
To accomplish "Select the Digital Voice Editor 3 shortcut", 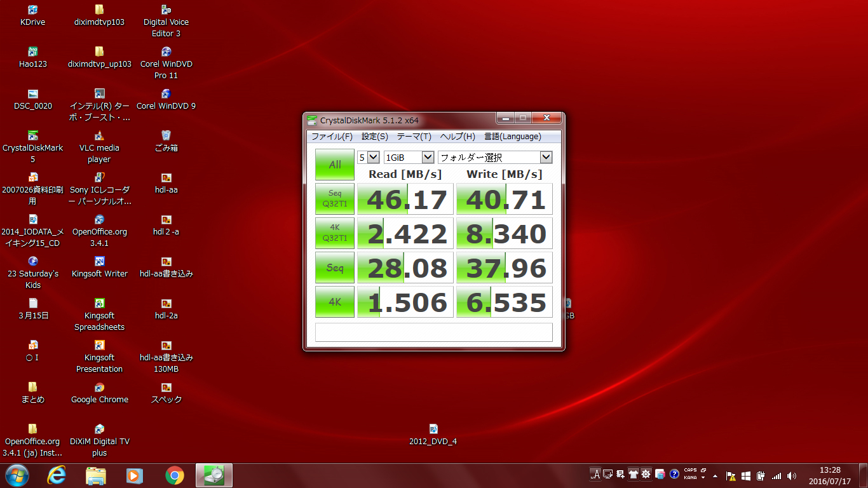I will 166,21.
